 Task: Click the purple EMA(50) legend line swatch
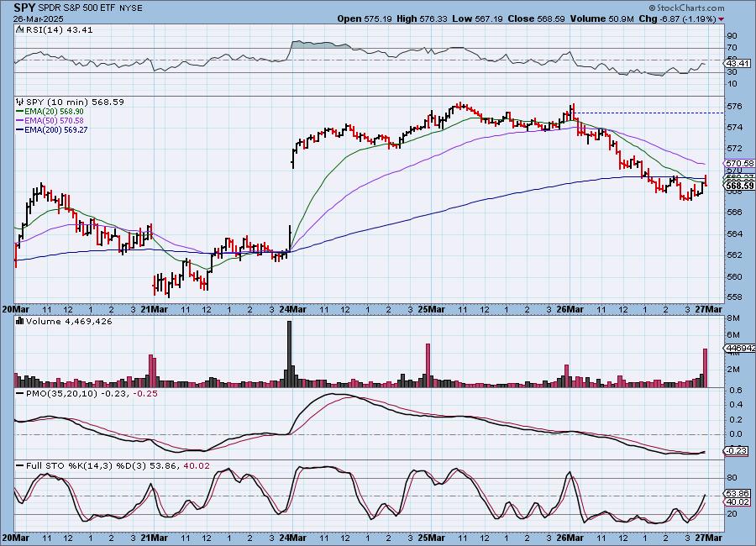tap(20, 121)
